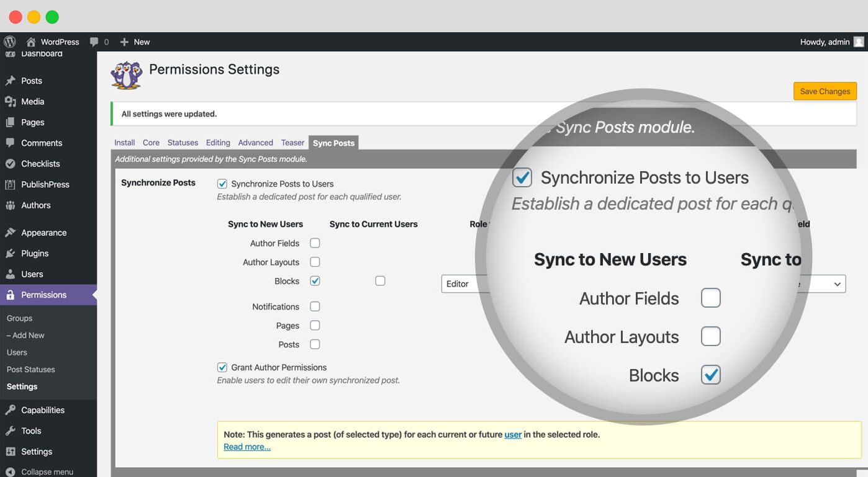The height and width of the screenshot is (477, 868).
Task: Click the Pages icon in sidebar
Action: click(10, 122)
